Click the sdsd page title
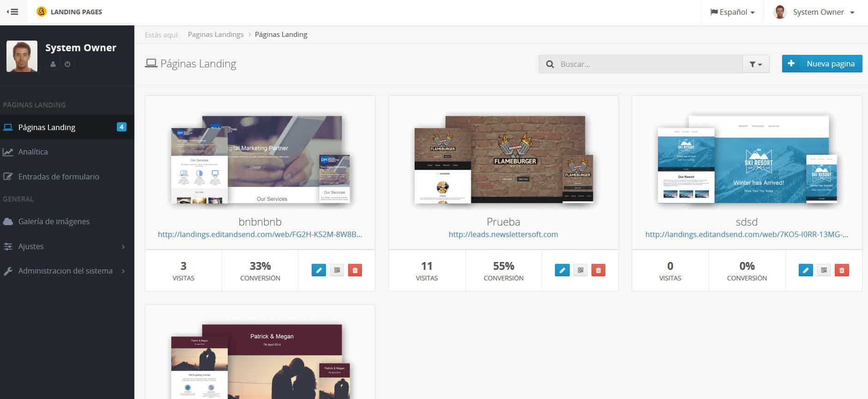Screen dimensions: 868x399 pyautogui.click(x=747, y=222)
